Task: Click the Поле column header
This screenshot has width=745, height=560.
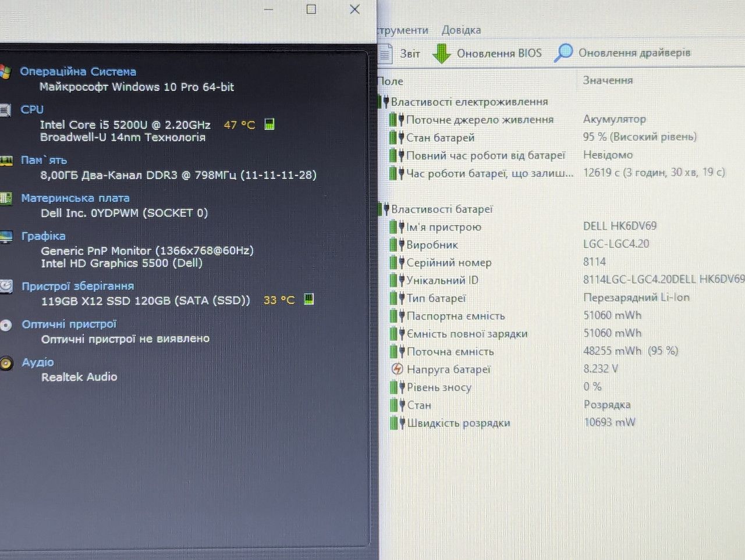Action: pos(391,81)
